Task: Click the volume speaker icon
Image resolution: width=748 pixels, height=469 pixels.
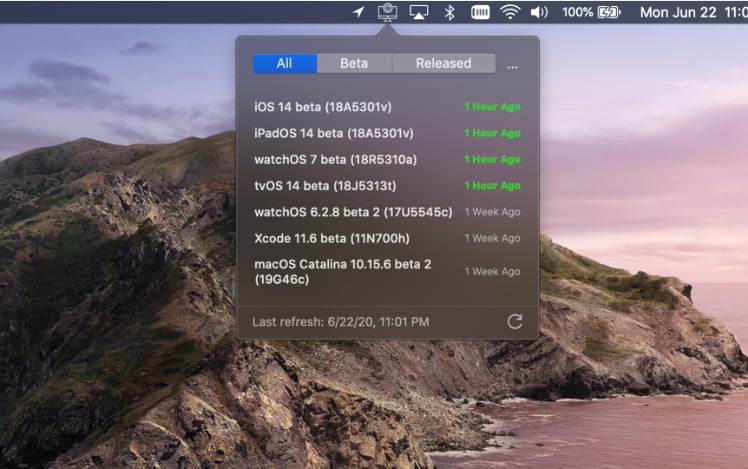Action: point(539,12)
